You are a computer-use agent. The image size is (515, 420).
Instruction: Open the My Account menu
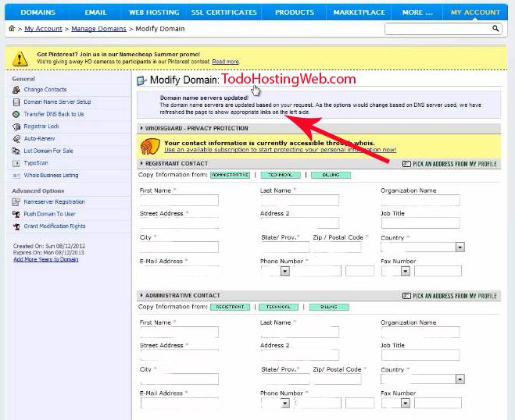(x=475, y=12)
